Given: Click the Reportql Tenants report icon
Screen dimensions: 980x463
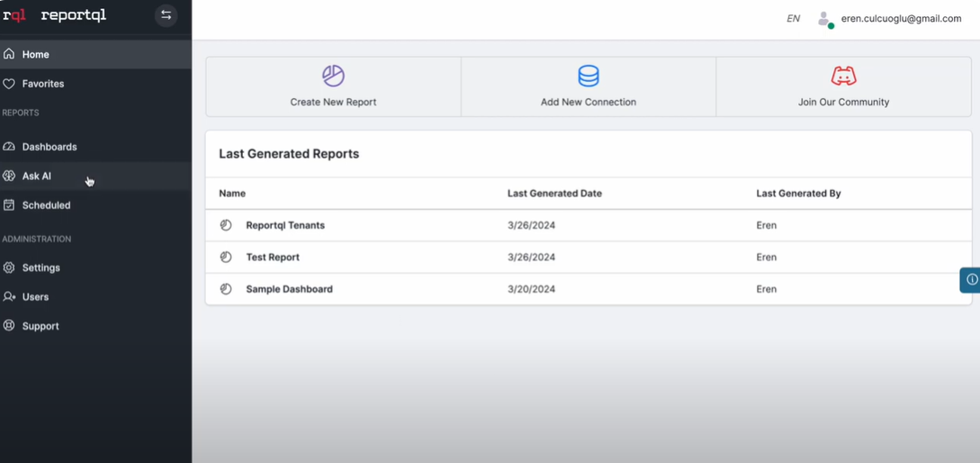Looking at the screenshot, I should [226, 225].
